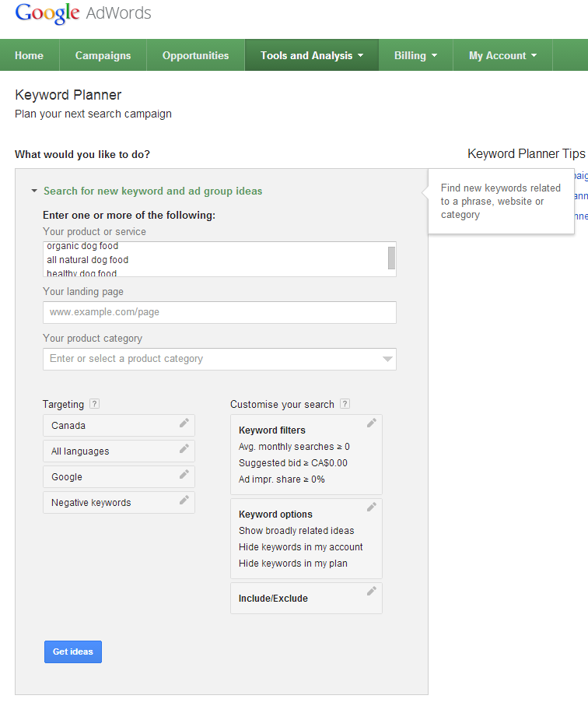
Task: Open the product category dropdown arrow
Action: tap(387, 359)
